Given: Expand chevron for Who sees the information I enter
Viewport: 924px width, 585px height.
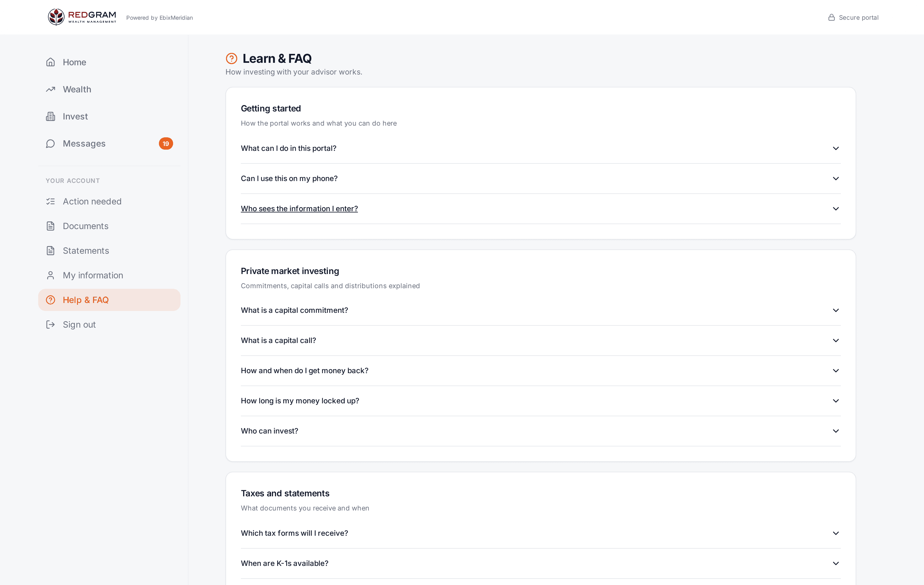Looking at the screenshot, I should point(836,209).
